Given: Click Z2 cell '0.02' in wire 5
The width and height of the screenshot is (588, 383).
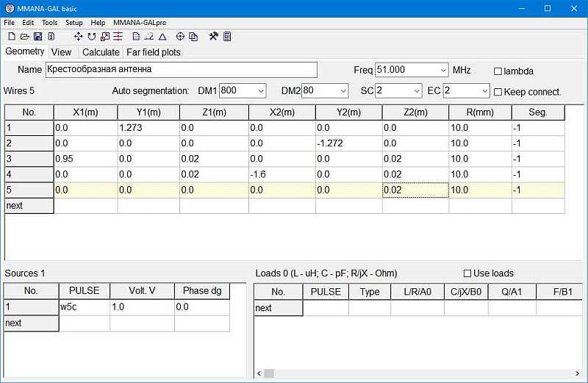Looking at the screenshot, I should pyautogui.click(x=415, y=190).
